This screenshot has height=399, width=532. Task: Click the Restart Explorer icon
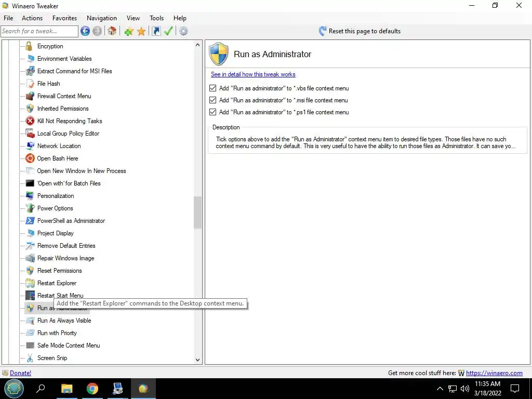[30, 283]
